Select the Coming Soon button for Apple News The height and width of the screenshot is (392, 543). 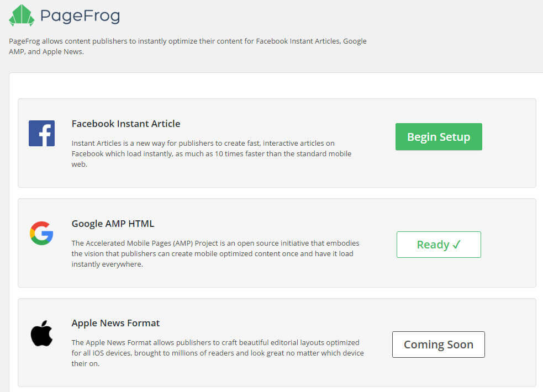pyautogui.click(x=438, y=345)
